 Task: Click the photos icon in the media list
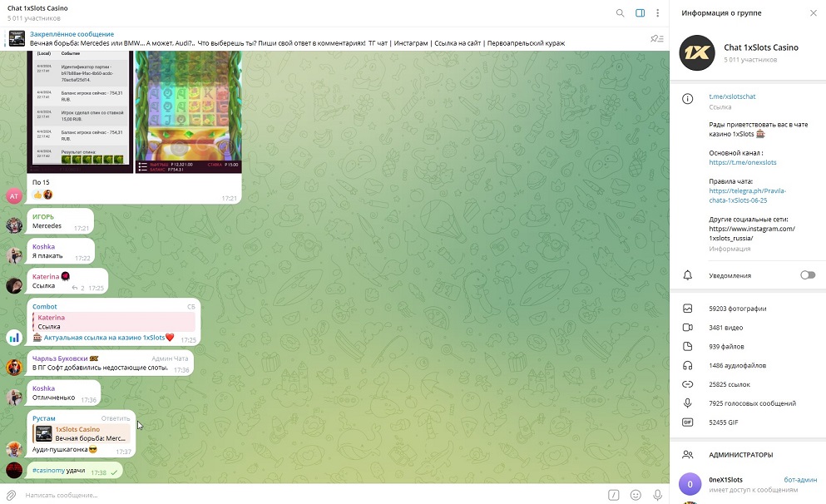pyautogui.click(x=687, y=309)
